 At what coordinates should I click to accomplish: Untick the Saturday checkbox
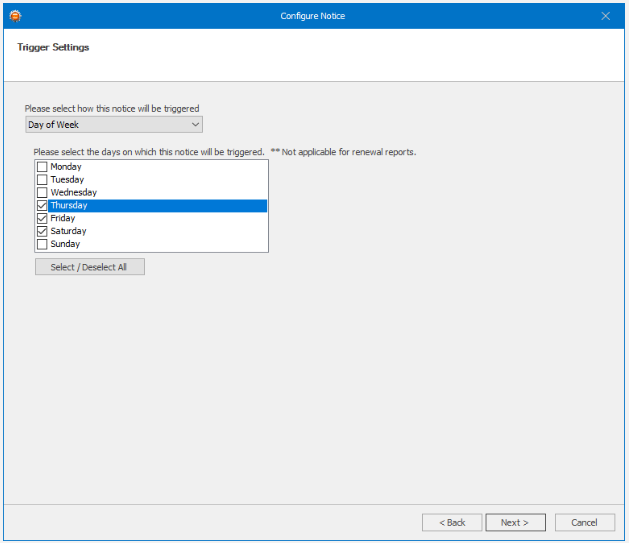tap(42, 231)
